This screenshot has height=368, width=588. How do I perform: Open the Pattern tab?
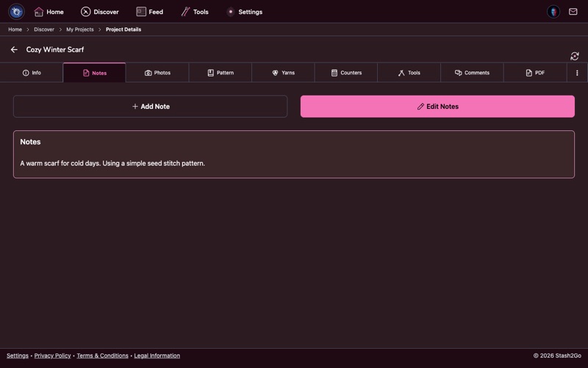coord(220,72)
